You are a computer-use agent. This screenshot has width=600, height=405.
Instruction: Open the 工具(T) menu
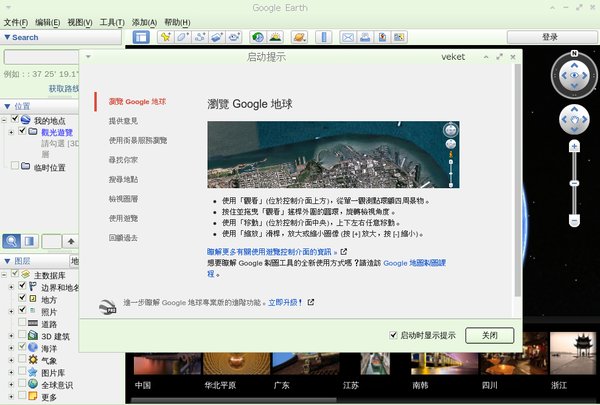point(112,22)
